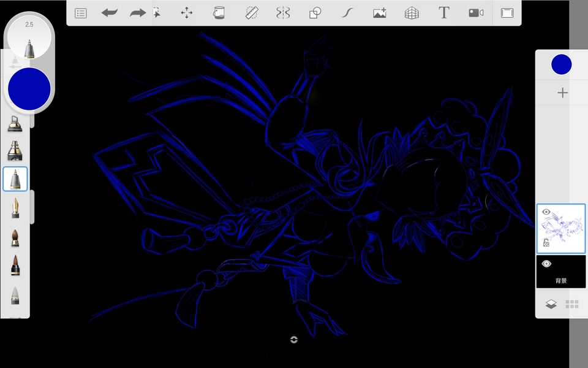Select the sketch layer thumbnail

click(x=561, y=229)
